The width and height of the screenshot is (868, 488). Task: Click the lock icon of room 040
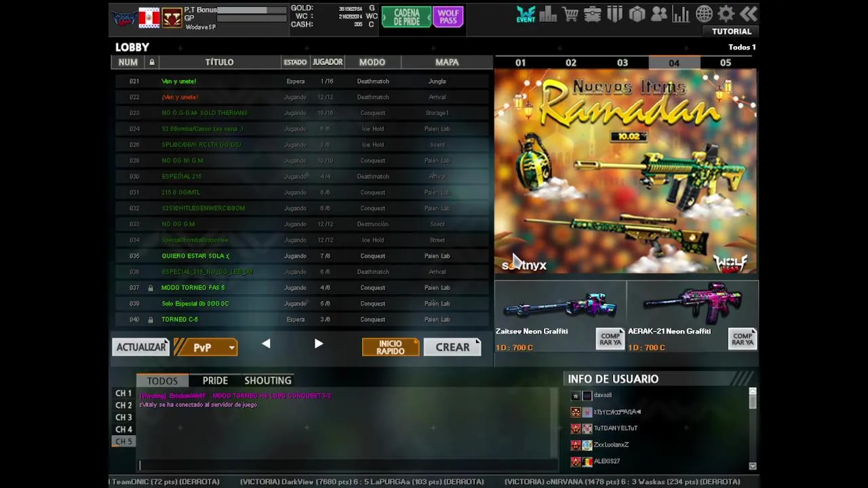click(x=151, y=320)
